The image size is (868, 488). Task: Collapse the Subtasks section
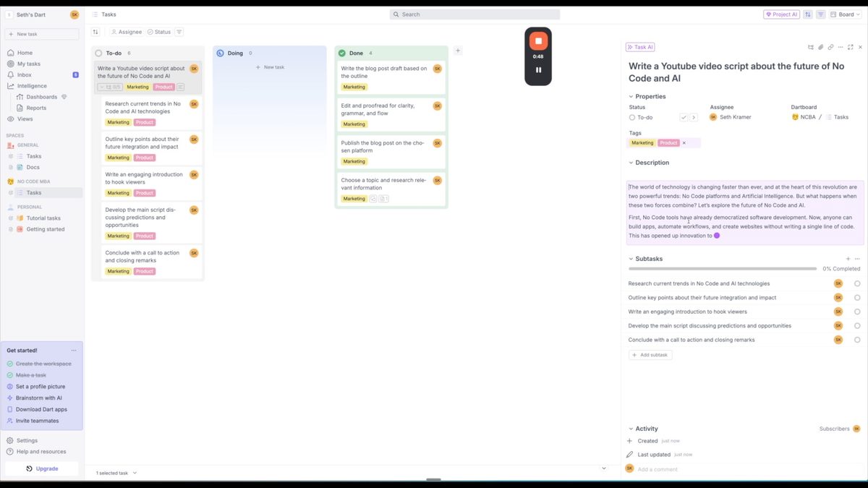point(631,259)
